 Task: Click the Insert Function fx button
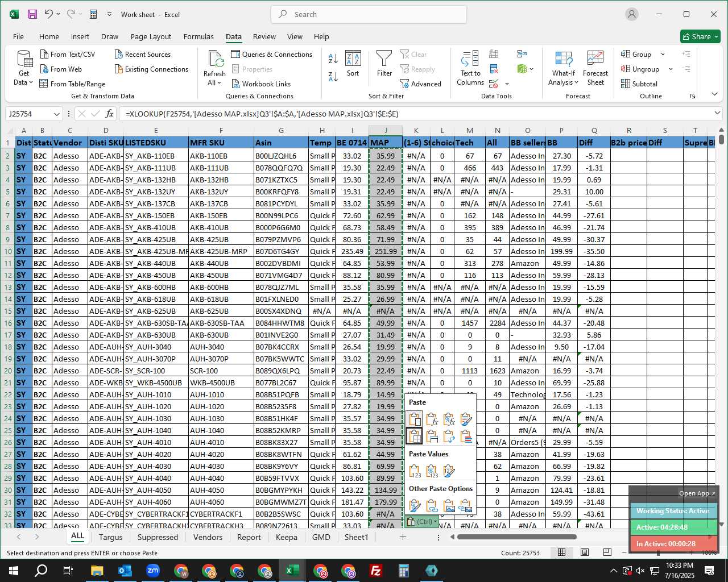[110, 114]
